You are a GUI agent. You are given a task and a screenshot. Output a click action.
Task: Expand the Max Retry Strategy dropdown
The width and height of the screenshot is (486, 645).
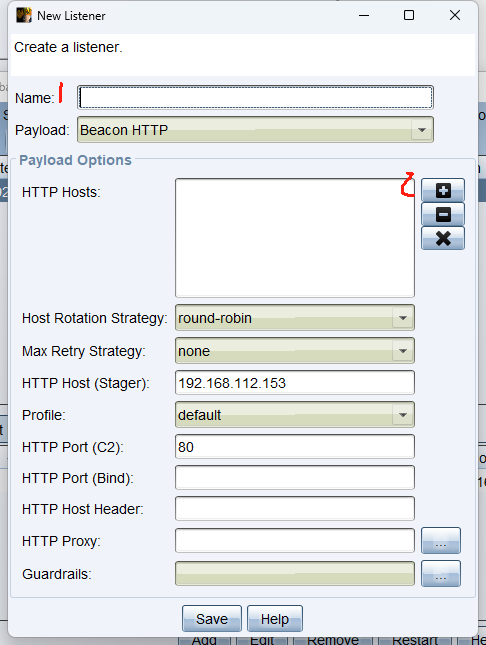[x=295, y=350]
